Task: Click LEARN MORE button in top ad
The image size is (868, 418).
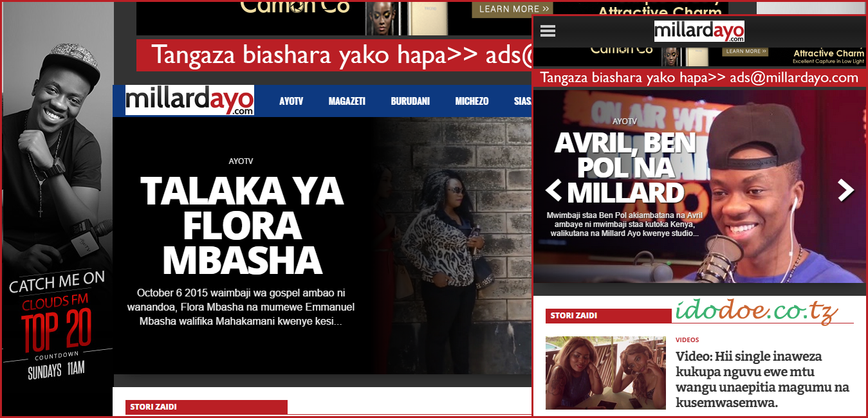Action: pyautogui.click(x=513, y=9)
